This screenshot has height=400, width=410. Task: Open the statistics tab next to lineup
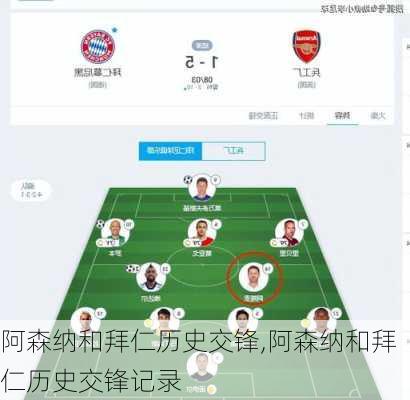coord(306,116)
